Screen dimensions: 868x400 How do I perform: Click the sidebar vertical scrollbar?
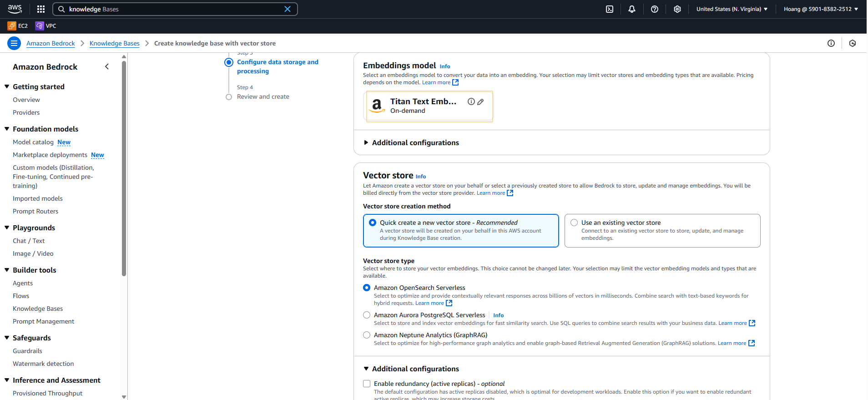click(x=124, y=168)
